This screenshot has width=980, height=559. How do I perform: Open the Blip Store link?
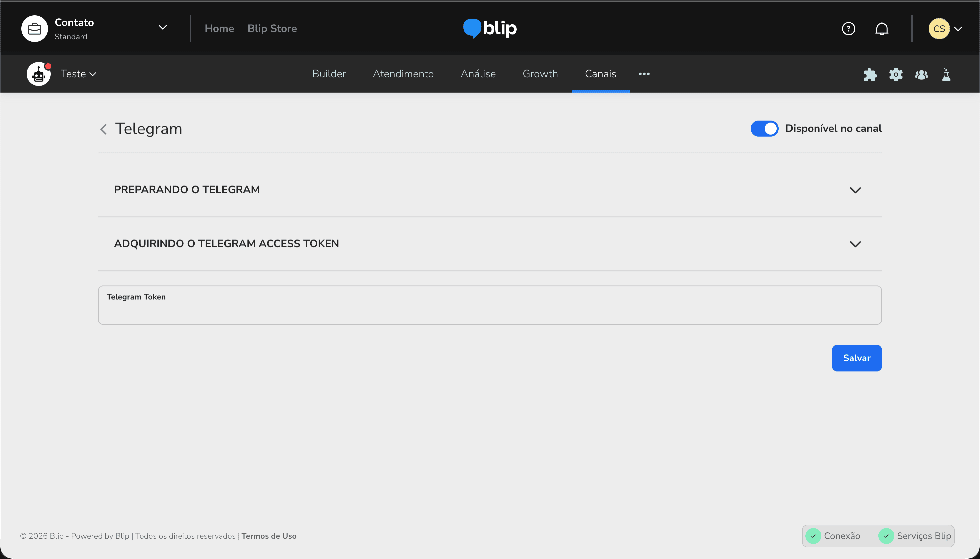(272, 28)
